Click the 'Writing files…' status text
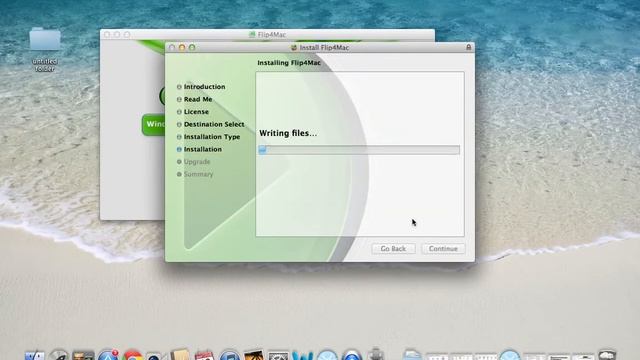 288,133
